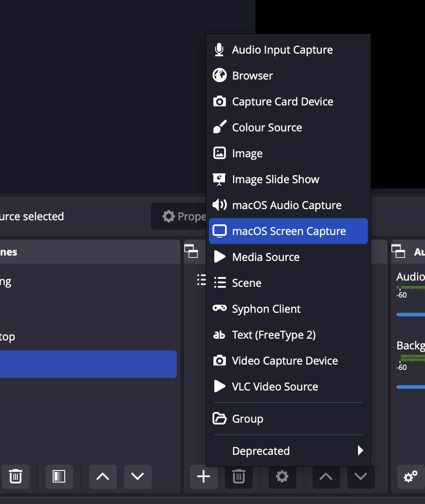Click the Background audio volume slider
The width and height of the screenshot is (425, 504).
click(411, 386)
